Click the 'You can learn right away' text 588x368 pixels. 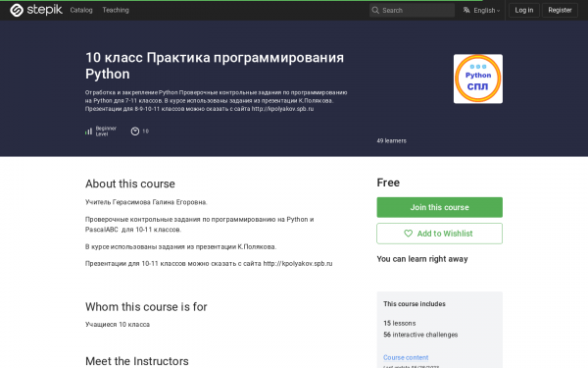(422, 259)
